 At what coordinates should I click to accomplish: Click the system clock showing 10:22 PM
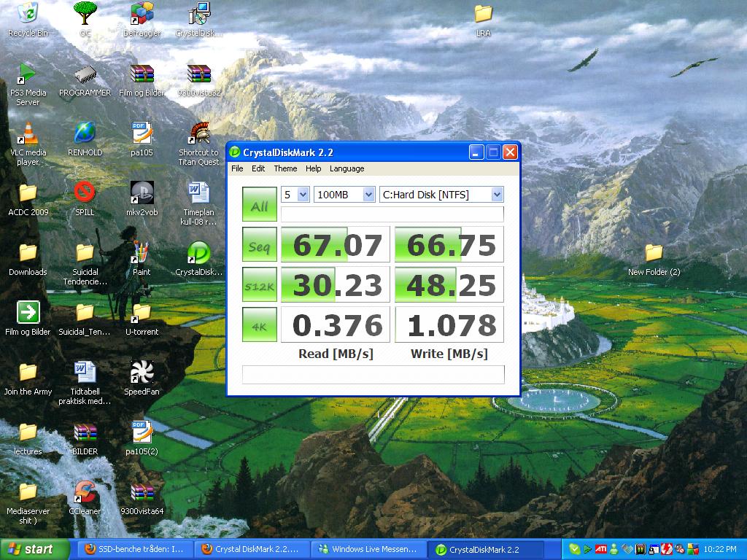pyautogui.click(x=720, y=549)
